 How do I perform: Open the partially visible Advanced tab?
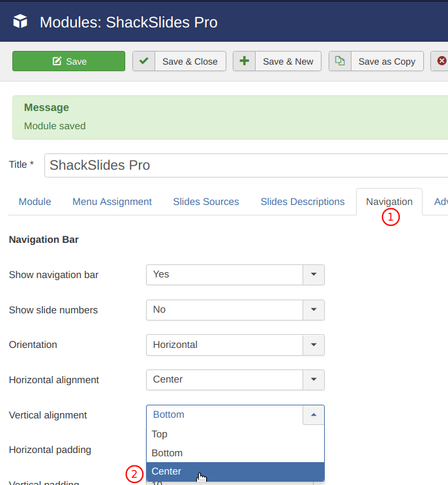(441, 202)
